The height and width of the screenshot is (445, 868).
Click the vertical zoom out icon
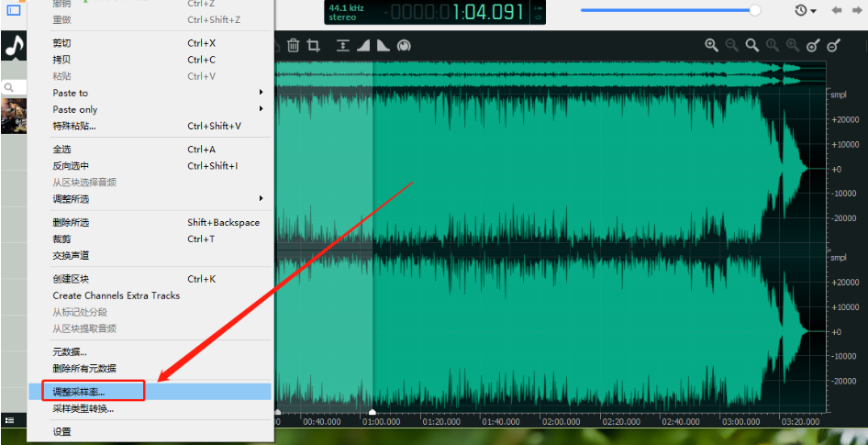coord(833,46)
